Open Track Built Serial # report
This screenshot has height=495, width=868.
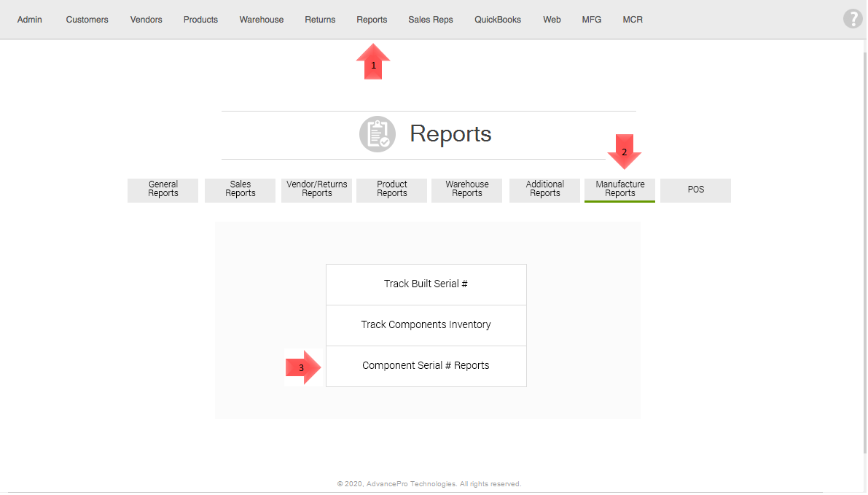[426, 284]
